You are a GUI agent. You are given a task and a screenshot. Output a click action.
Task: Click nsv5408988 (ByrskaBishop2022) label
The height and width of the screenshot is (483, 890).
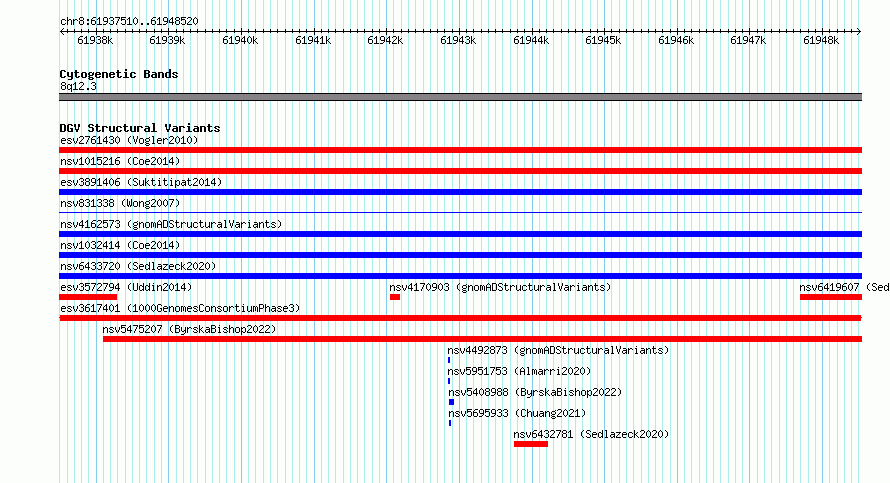click(535, 392)
